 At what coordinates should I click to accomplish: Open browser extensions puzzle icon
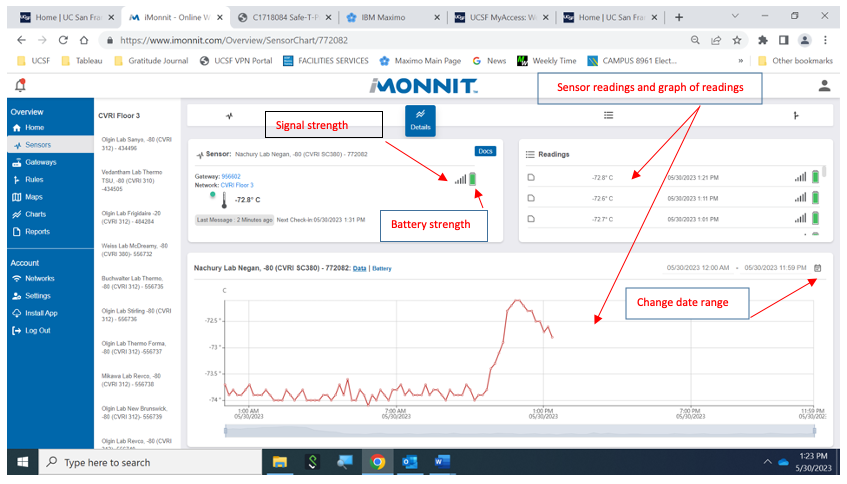pyautogui.click(x=763, y=40)
